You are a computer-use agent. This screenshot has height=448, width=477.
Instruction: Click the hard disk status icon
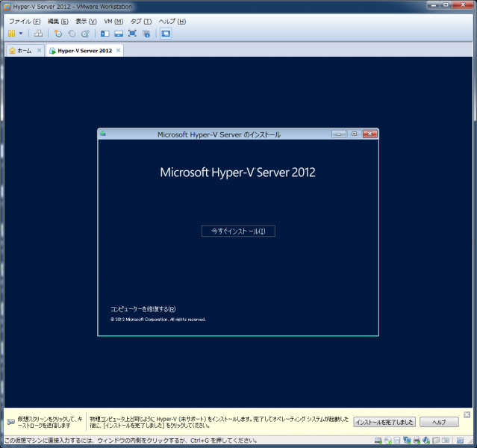click(x=378, y=441)
